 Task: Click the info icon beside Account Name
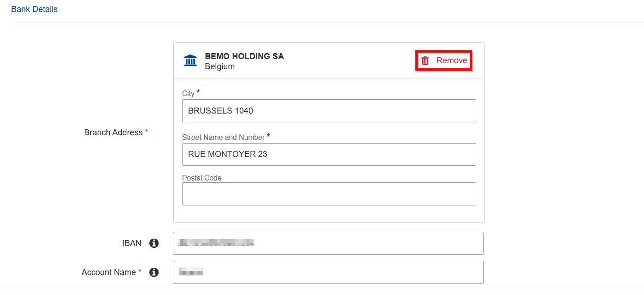tap(154, 272)
